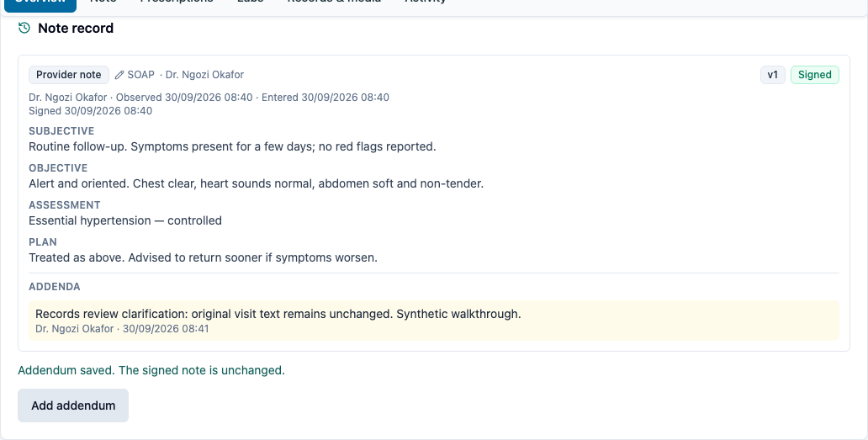Click the history icon beside Note record
This screenshot has width=868, height=440.
pyautogui.click(x=24, y=28)
